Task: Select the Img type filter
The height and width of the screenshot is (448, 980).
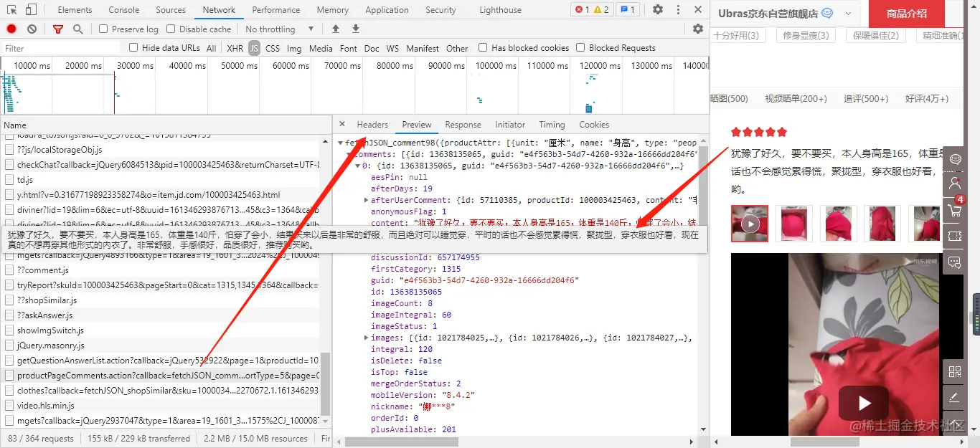Action: 294,48
